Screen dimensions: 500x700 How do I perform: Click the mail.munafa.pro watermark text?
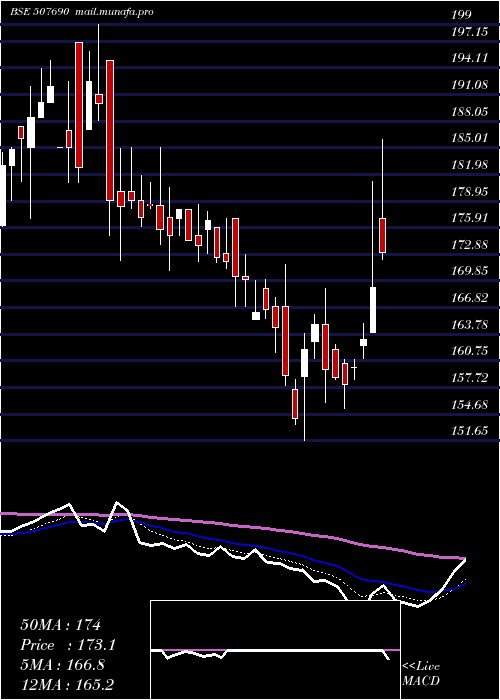click(113, 12)
